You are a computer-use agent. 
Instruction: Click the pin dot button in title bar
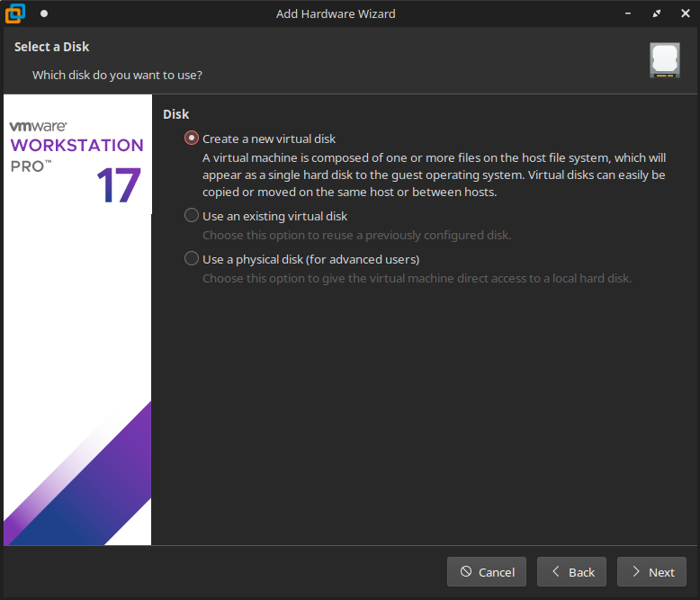pos(44,13)
